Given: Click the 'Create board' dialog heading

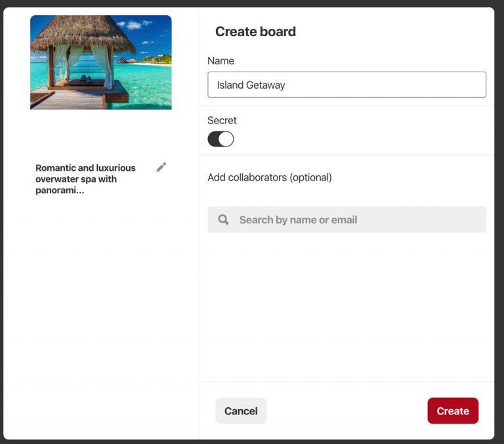Looking at the screenshot, I should 255,32.
